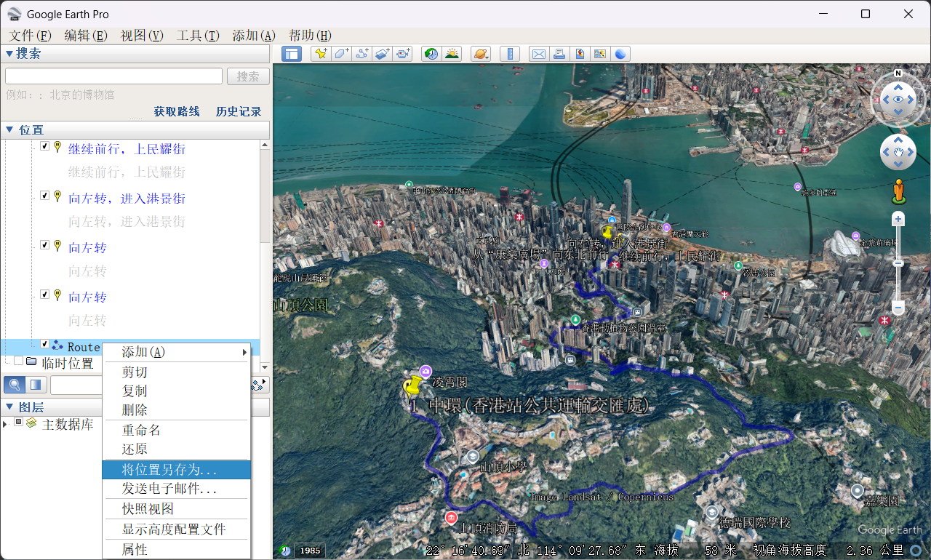This screenshot has height=560, width=931.
Task: Open the ruler measuring tool
Action: click(x=510, y=54)
